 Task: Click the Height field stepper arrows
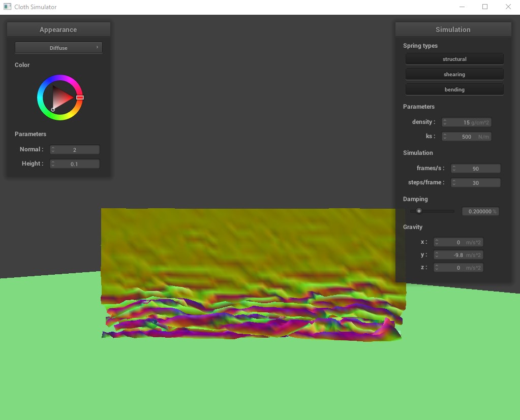53,164
